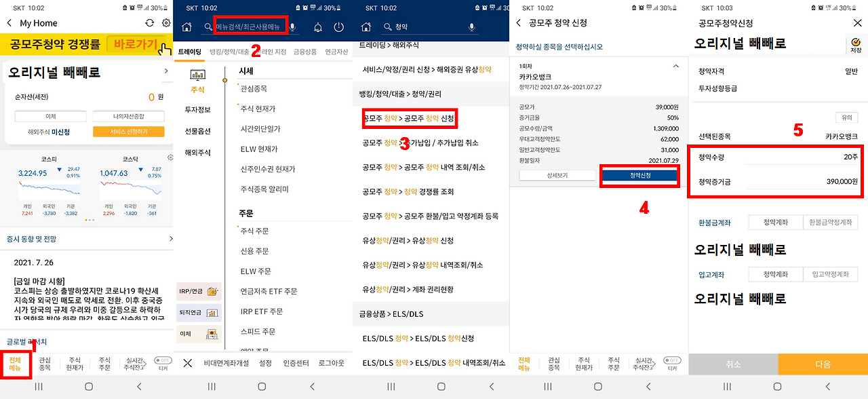This screenshot has height=399, width=868.
Task: Open result ELS/DLS 청약 > ELS/DLS 청약신청
Action: pos(418,338)
